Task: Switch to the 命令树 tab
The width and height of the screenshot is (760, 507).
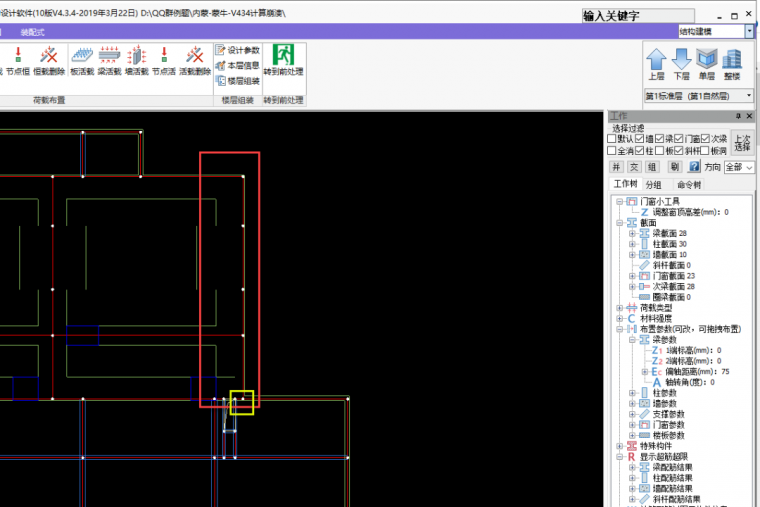Action: pos(689,185)
